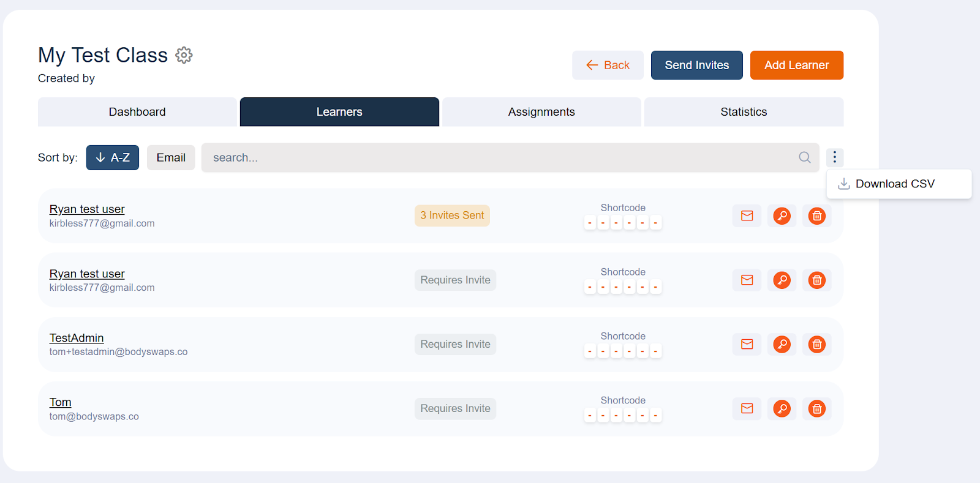The image size is (980, 483).
Task: Click key icon for Tom
Action: (x=782, y=408)
